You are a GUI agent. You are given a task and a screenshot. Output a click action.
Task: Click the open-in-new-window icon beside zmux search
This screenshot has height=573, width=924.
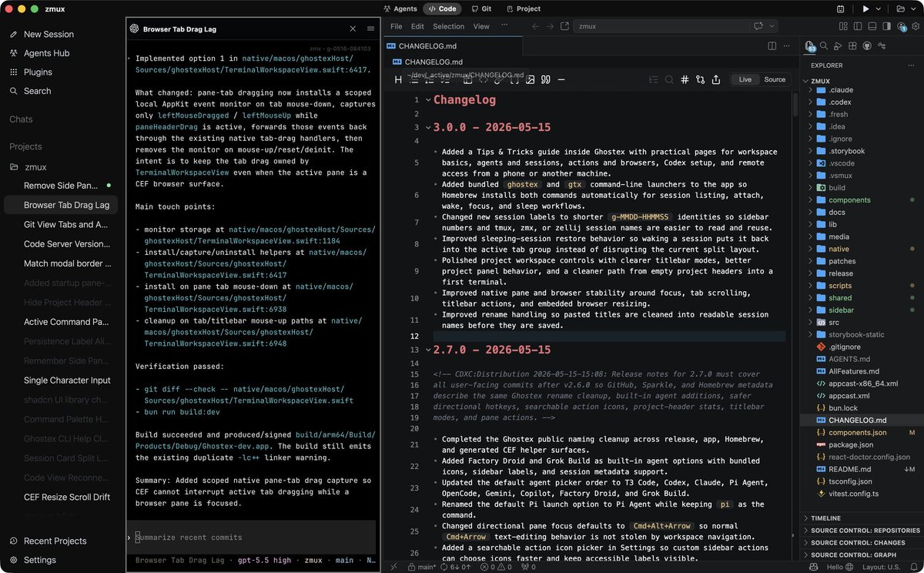(565, 26)
